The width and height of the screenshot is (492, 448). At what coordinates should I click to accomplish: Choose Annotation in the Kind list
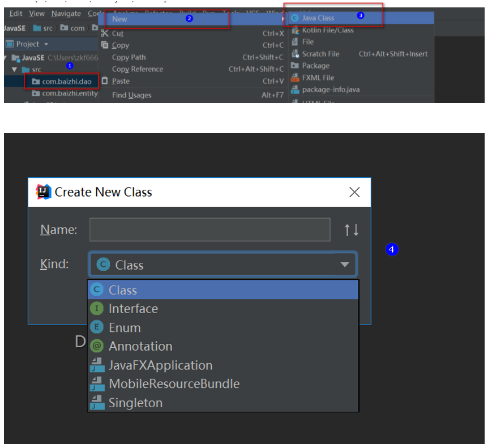click(223, 346)
